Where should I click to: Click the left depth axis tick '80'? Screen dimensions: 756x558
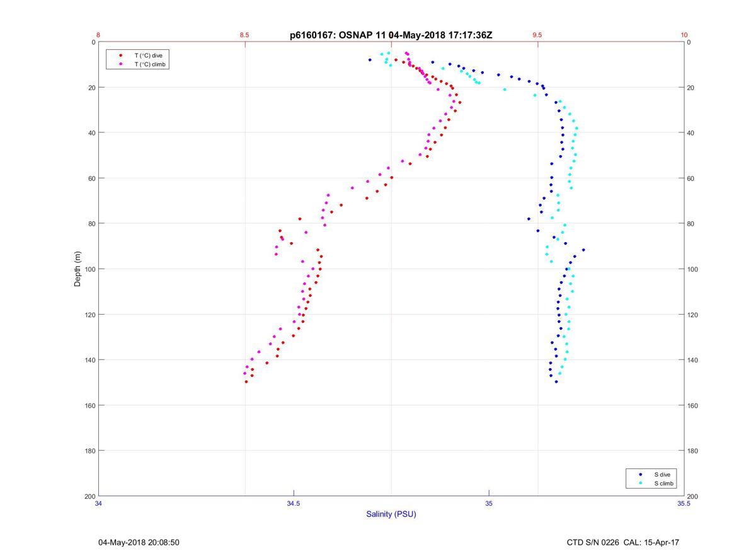click(92, 224)
